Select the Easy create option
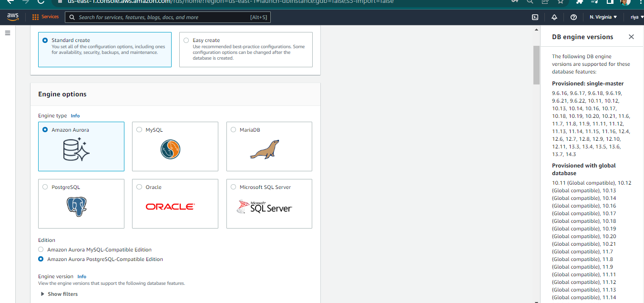 (x=186, y=41)
